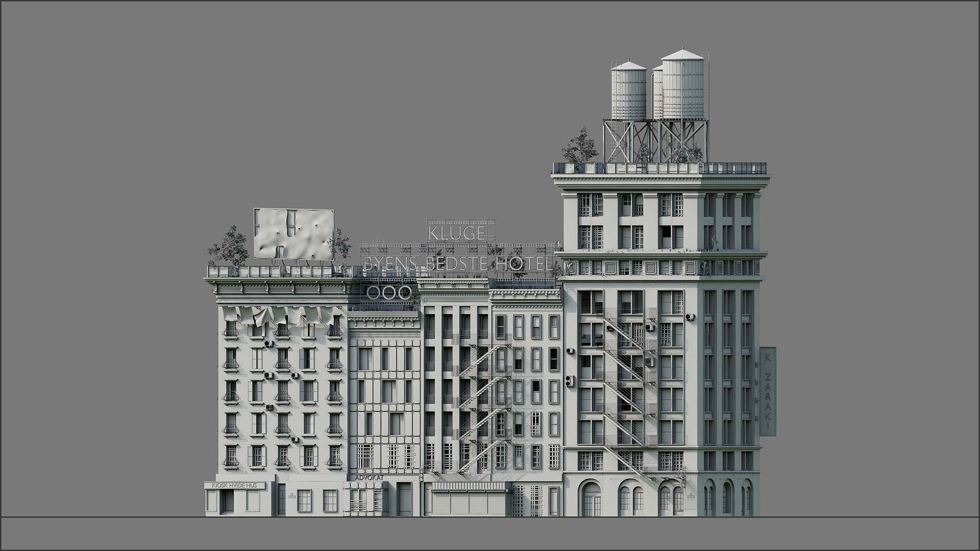Click the large roller shutter at street level
Image resolution: width=980 pixels, height=551 pixels.
[468, 504]
